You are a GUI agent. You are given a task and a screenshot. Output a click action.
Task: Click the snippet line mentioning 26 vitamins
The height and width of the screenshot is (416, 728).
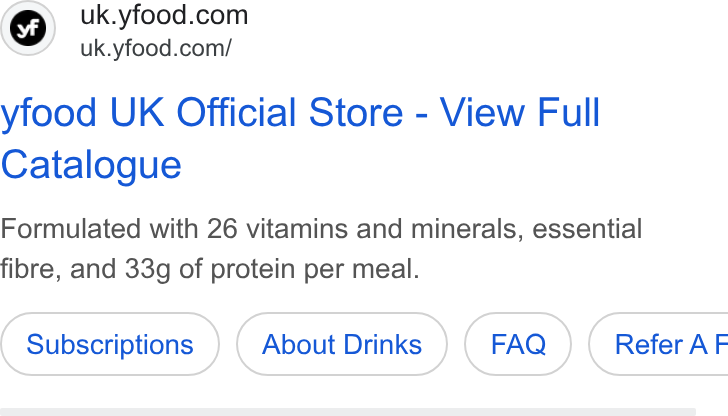click(x=321, y=229)
